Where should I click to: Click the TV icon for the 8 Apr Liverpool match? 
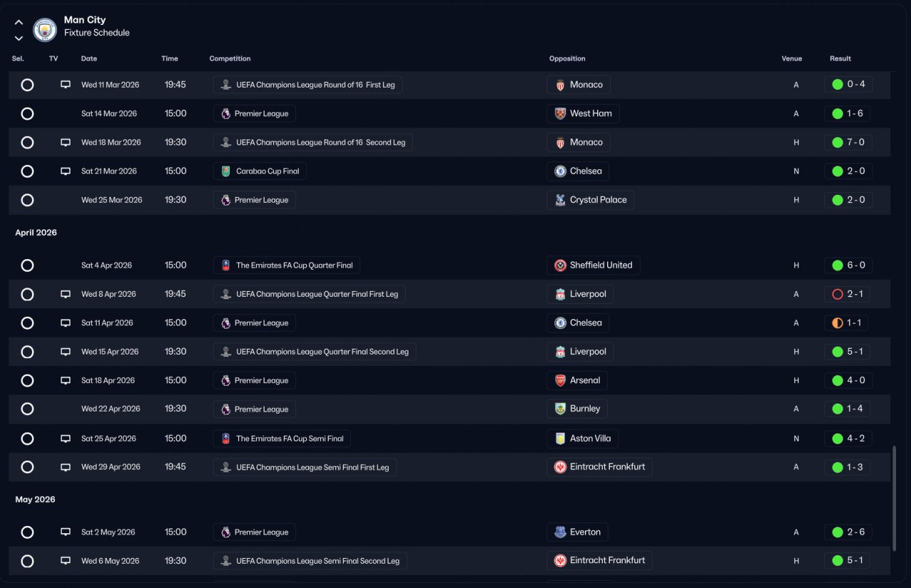tap(65, 294)
